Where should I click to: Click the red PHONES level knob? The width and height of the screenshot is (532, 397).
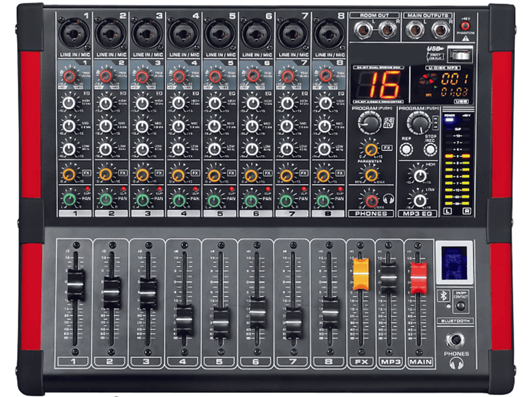372,201
